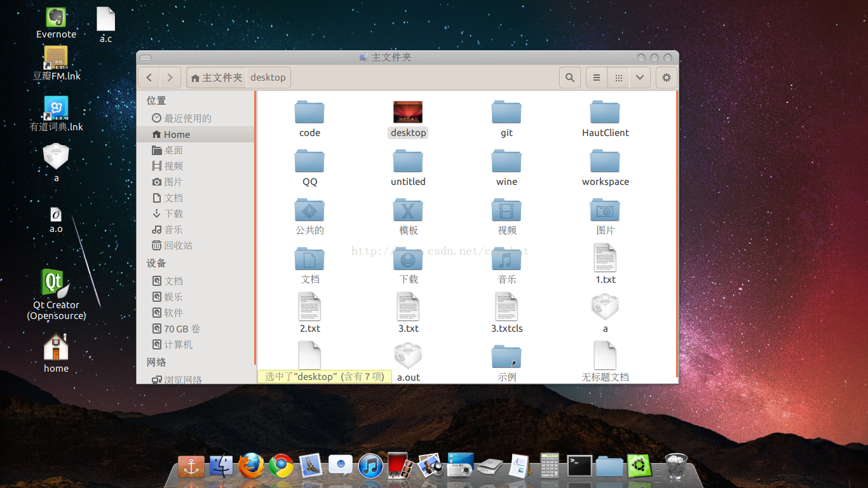Click the search magnifier button
This screenshot has width=868, height=488.
[570, 78]
